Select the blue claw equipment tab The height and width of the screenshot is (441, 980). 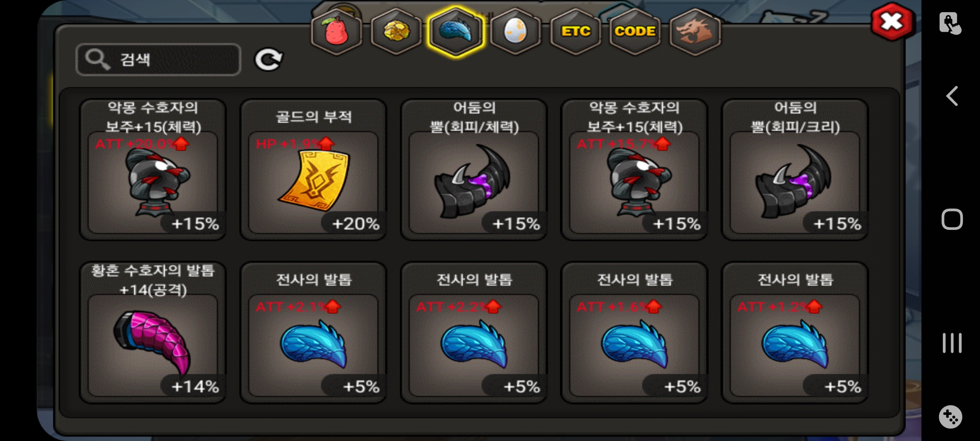click(x=456, y=31)
